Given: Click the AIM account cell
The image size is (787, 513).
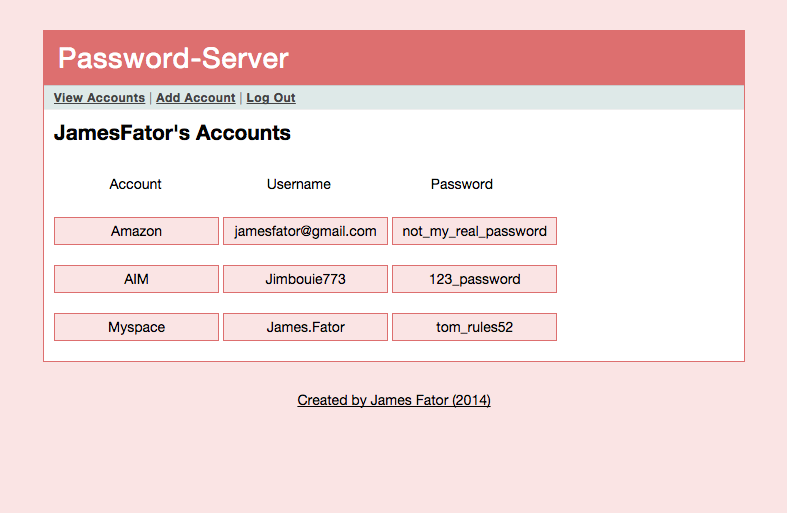Looking at the screenshot, I should coord(137,279).
